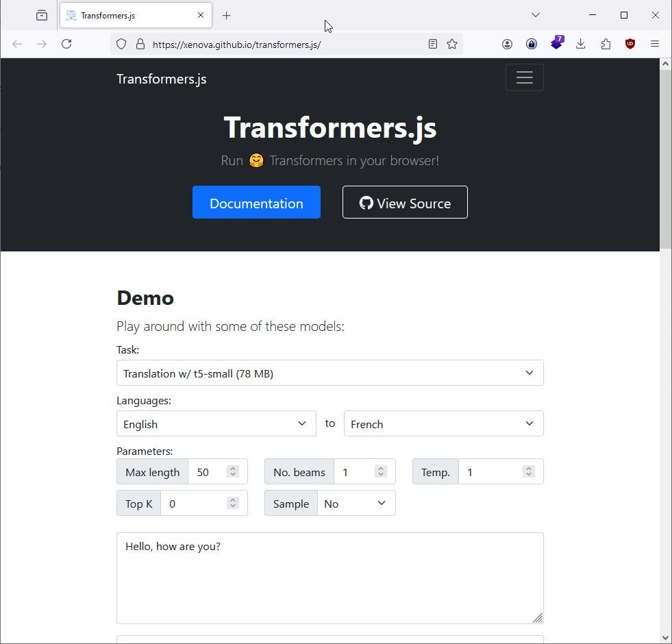Click "Play around with some of these models:"
The image size is (672, 644).
click(231, 326)
